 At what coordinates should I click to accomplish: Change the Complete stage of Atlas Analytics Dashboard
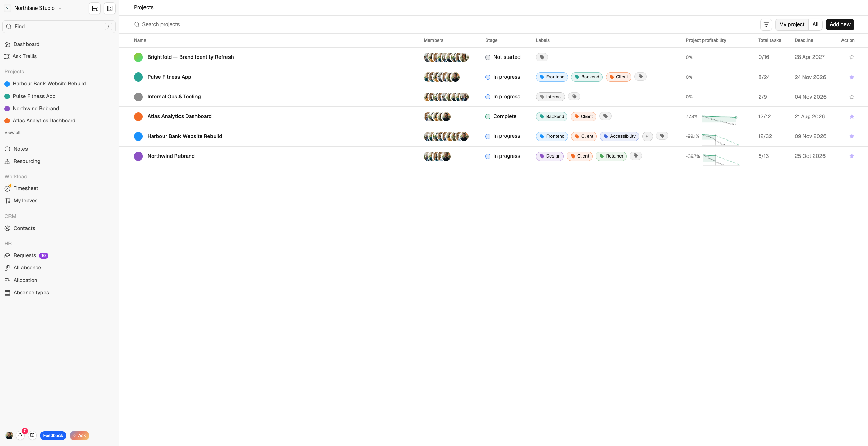501,116
